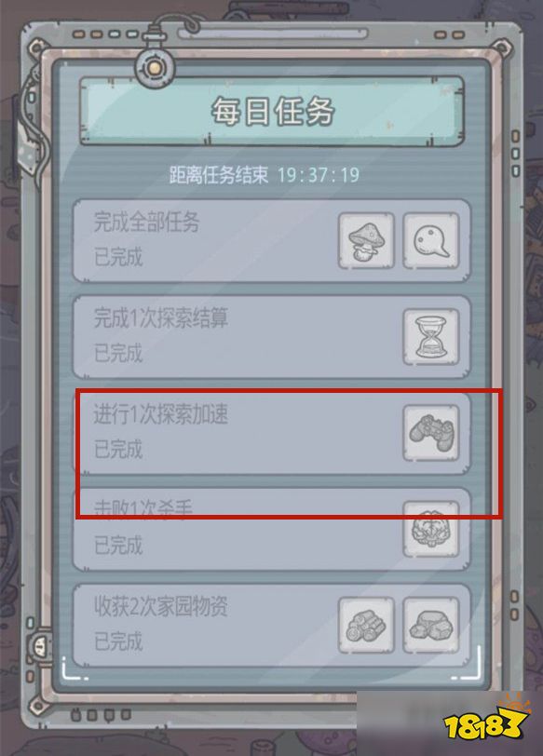Click the top slider bar on the frame
Viewport: 543px width, 756px height.
[x=273, y=34]
